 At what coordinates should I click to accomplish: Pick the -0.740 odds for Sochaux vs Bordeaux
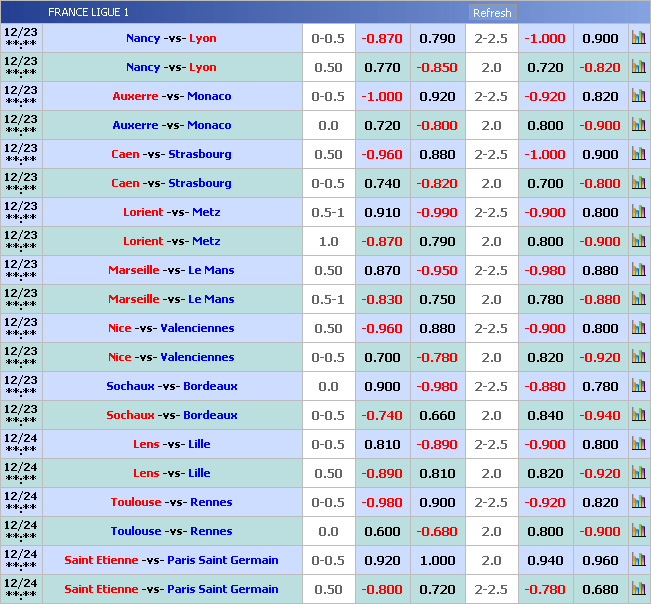pos(383,415)
